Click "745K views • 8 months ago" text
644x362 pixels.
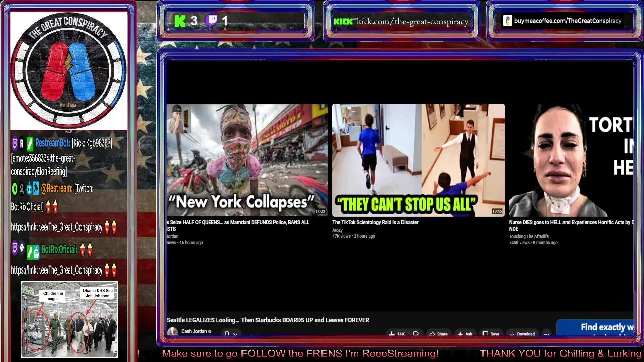(533, 243)
